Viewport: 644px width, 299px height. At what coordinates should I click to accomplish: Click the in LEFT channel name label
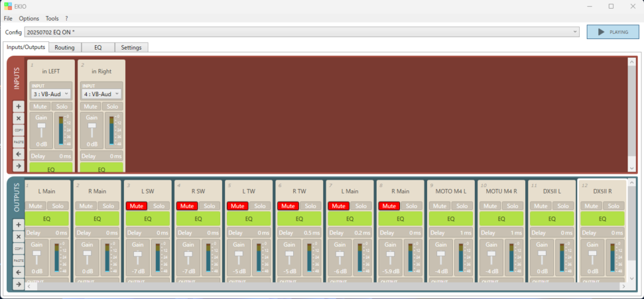51,72
